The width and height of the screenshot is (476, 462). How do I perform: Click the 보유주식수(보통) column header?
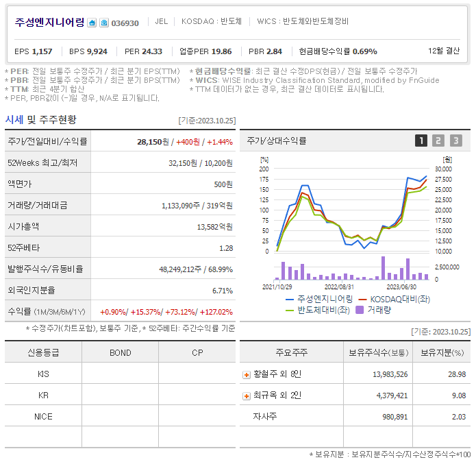[x=378, y=352]
